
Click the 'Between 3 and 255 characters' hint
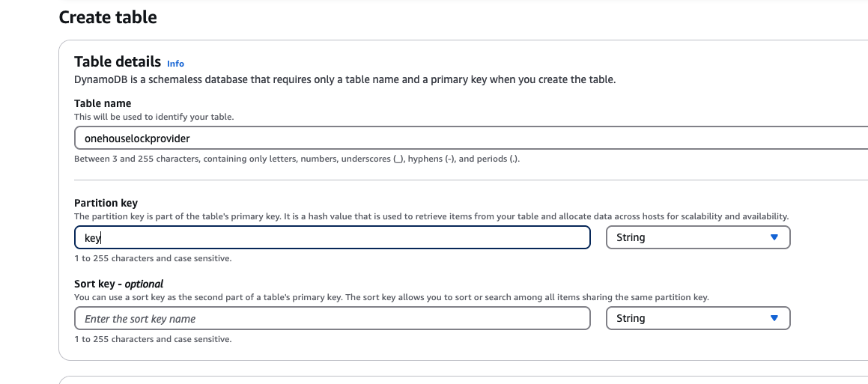pos(297,159)
